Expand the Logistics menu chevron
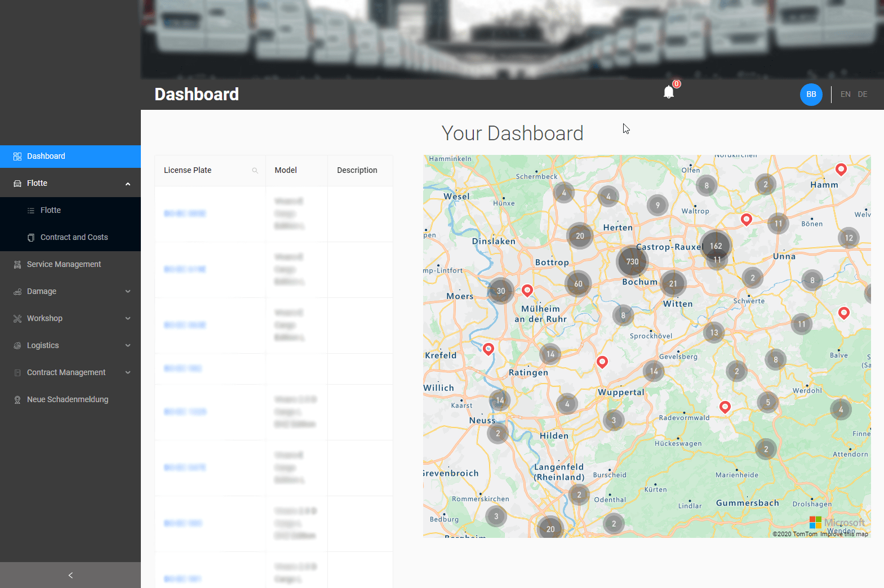 (x=128, y=345)
